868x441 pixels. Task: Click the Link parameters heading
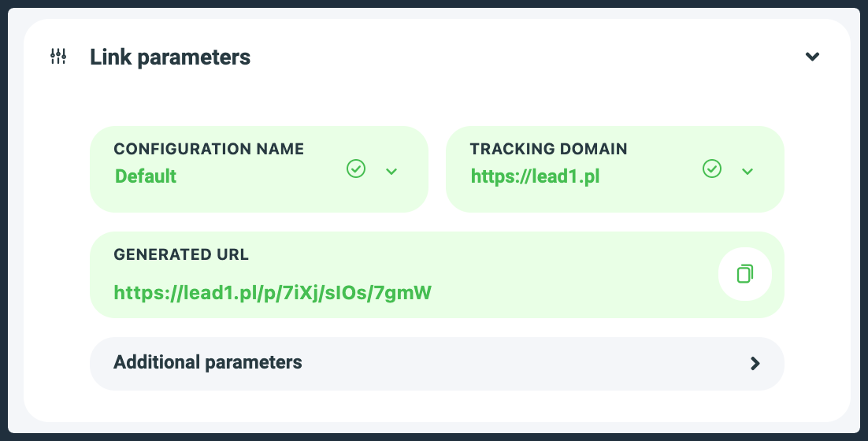pyautogui.click(x=170, y=57)
